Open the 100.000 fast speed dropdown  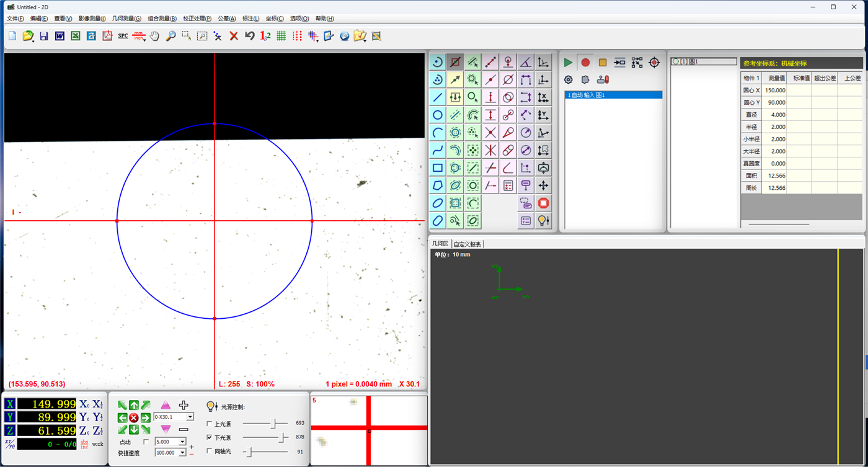tap(182, 453)
